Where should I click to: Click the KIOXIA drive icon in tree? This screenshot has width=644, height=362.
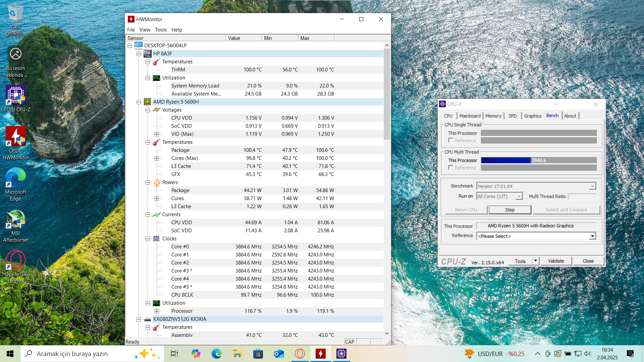pyautogui.click(x=147, y=319)
